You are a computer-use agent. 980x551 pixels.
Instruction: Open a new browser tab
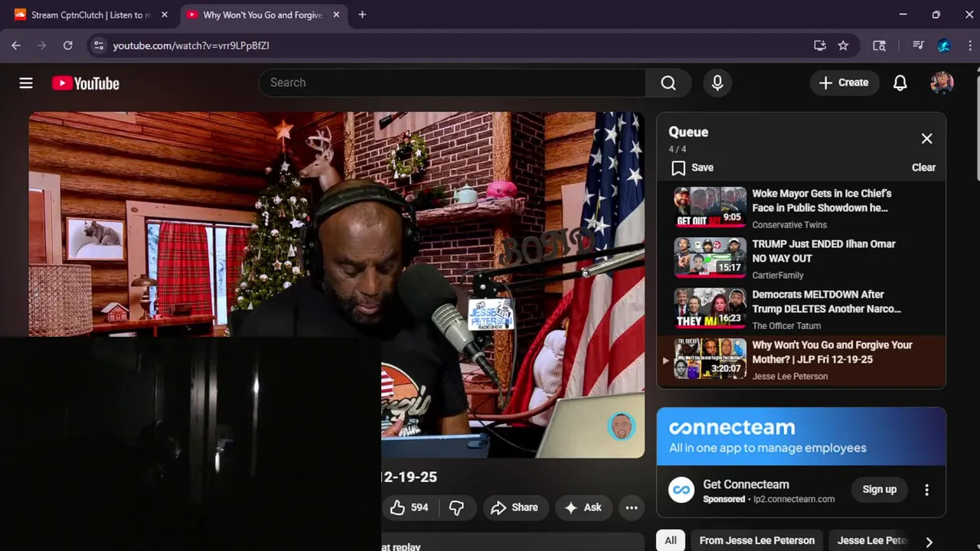362,15
